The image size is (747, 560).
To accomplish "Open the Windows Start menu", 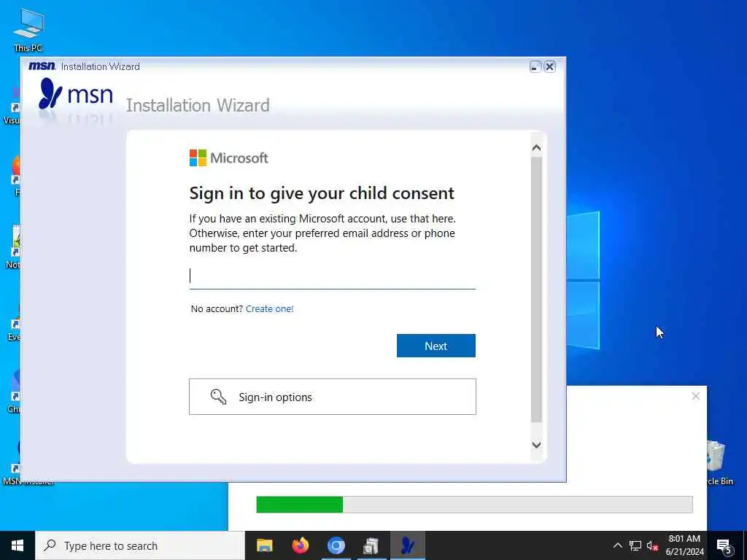I will point(18,545).
